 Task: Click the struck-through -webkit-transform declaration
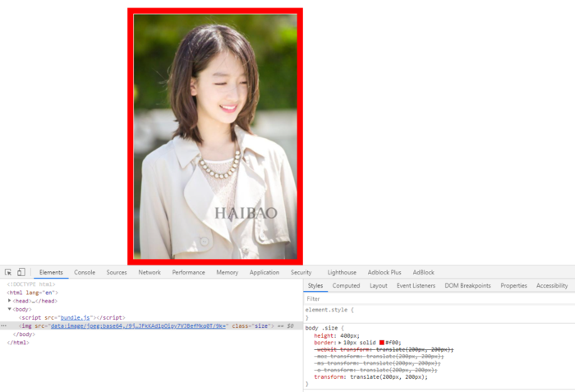[x=384, y=349]
